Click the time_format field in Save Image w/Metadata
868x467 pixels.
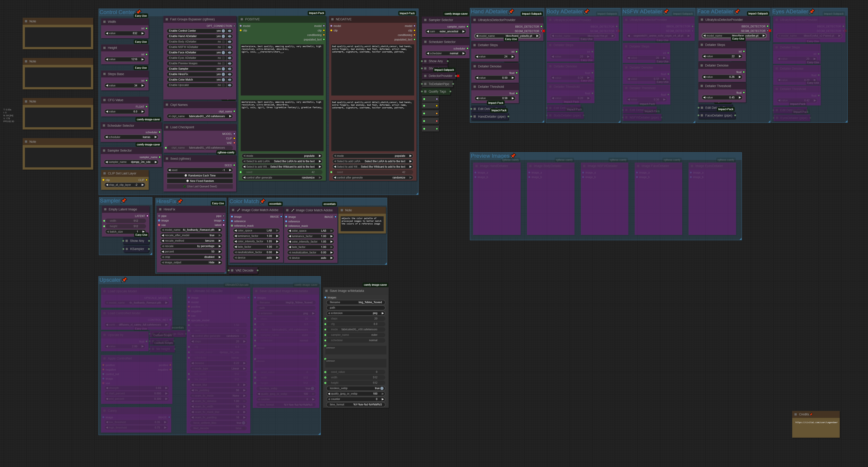point(356,405)
